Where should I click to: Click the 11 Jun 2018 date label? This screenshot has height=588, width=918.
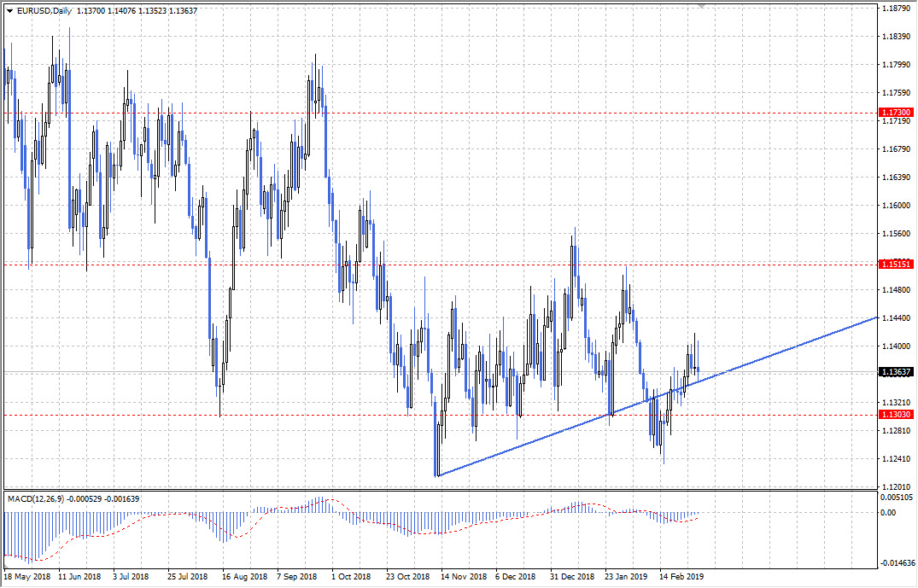pos(80,576)
